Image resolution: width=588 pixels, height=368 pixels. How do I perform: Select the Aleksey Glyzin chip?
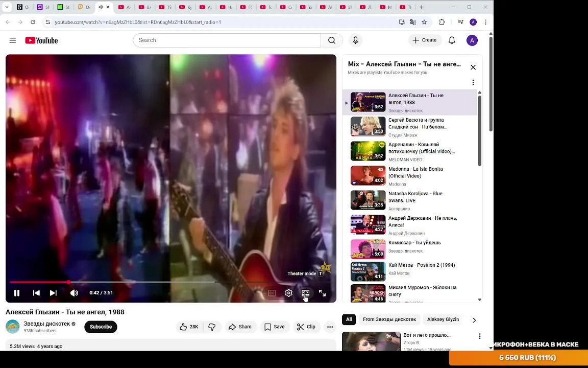[x=443, y=319]
